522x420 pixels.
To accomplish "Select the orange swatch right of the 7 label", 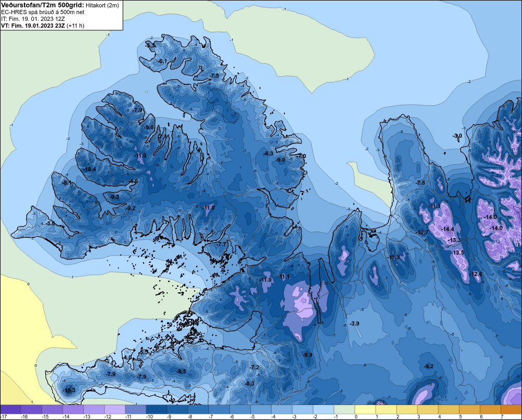I will 512,410.
